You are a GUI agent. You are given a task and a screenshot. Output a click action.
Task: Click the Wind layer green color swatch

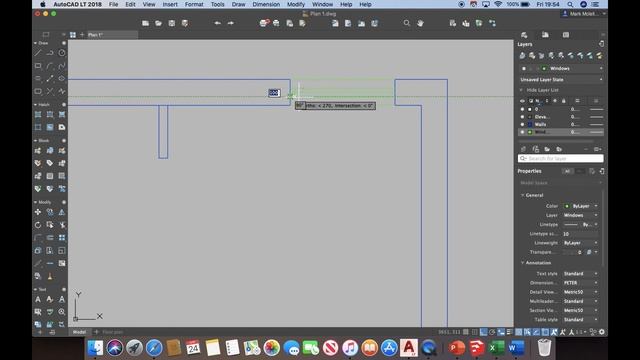point(530,132)
